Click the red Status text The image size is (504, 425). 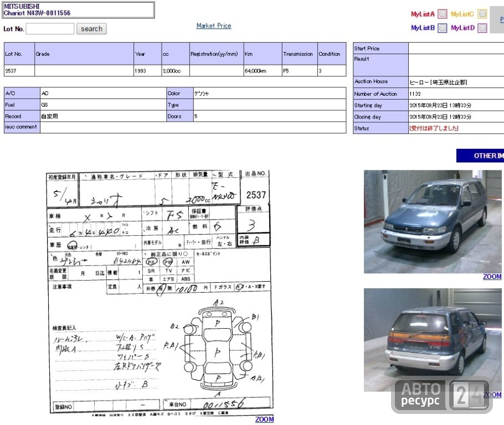(434, 128)
